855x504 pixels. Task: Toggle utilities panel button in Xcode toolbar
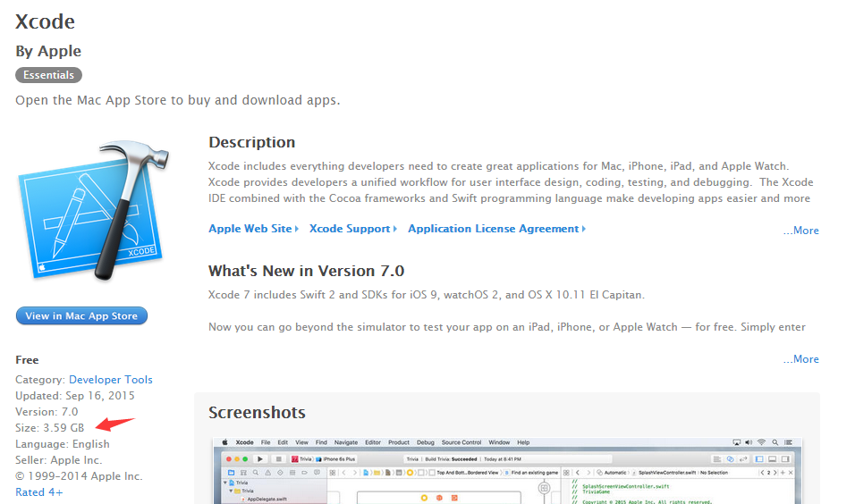pos(785,459)
